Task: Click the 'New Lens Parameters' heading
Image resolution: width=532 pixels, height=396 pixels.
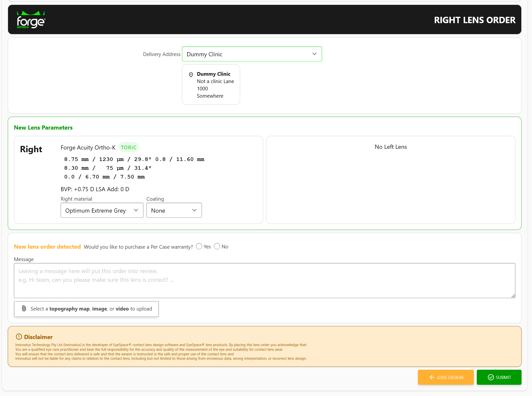Action: coord(43,128)
